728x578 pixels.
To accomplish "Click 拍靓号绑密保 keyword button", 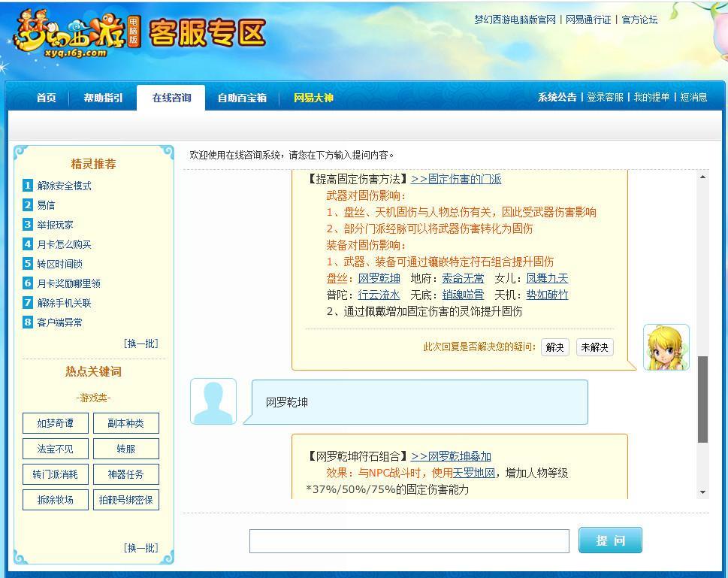I will 125,500.
